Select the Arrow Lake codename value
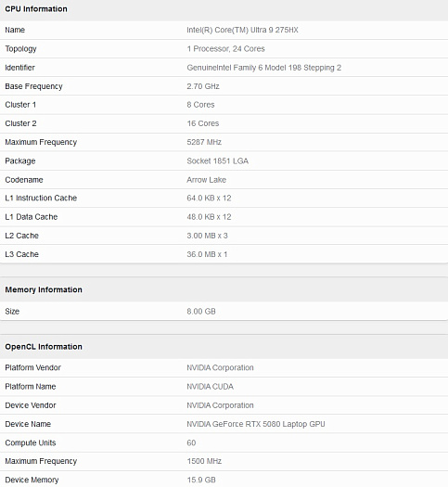The image size is (448, 487). [207, 180]
